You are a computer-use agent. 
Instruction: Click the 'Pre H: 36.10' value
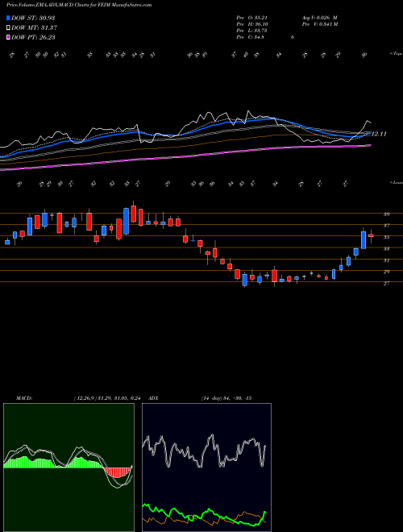tap(254, 24)
